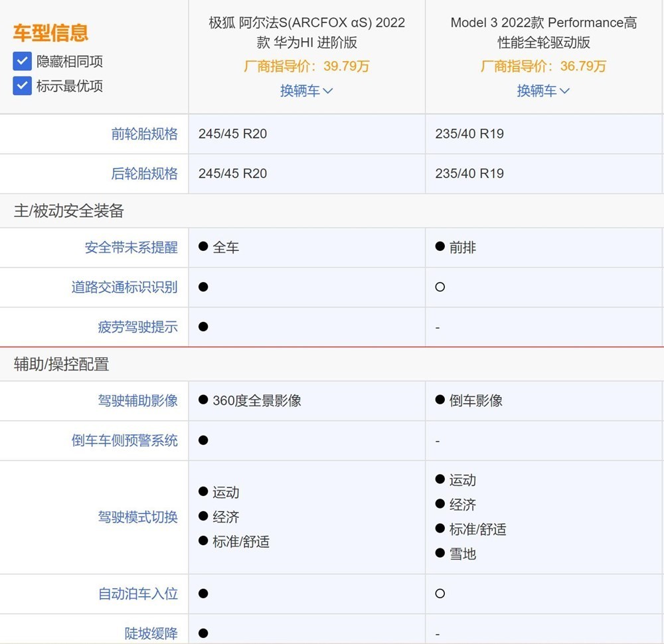
Task: Click the Model 3 Performance car title
Action: point(544,33)
